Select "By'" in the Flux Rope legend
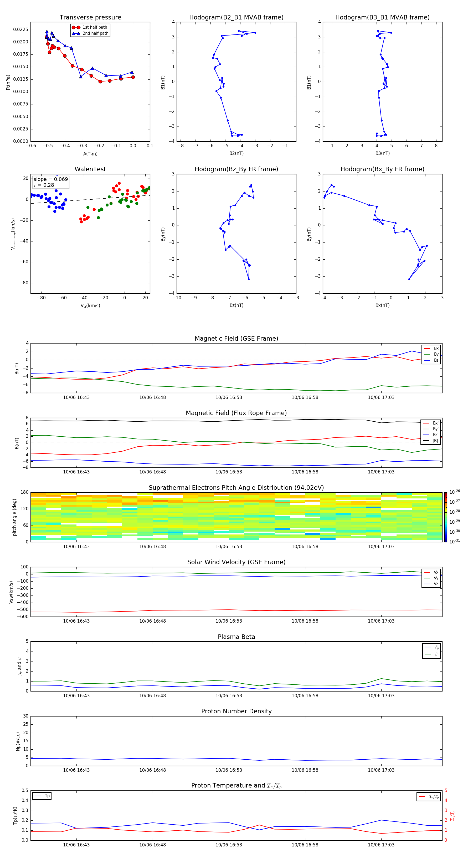The image size is (473, 868). [x=431, y=429]
